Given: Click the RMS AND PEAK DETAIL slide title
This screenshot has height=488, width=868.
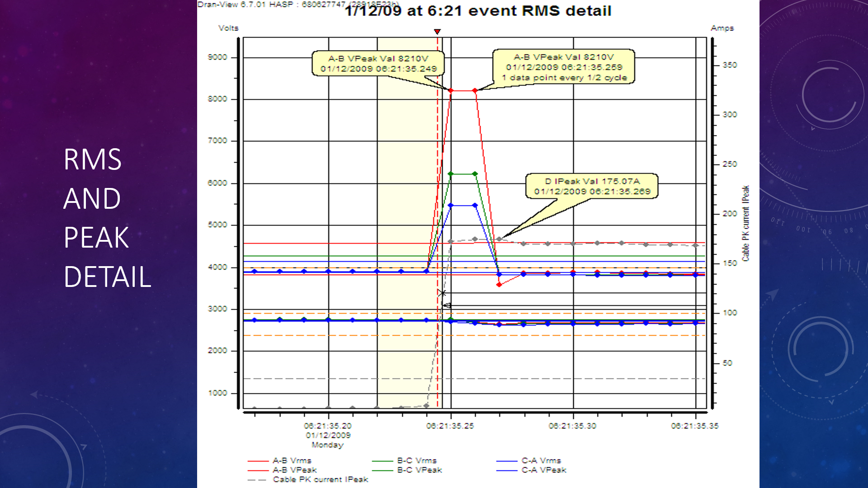Looking at the screenshot, I should click(107, 218).
